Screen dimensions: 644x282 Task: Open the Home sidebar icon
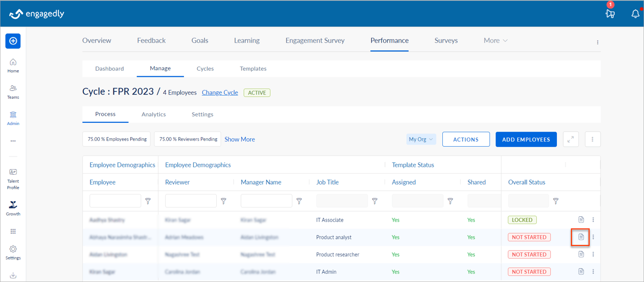[x=13, y=65]
